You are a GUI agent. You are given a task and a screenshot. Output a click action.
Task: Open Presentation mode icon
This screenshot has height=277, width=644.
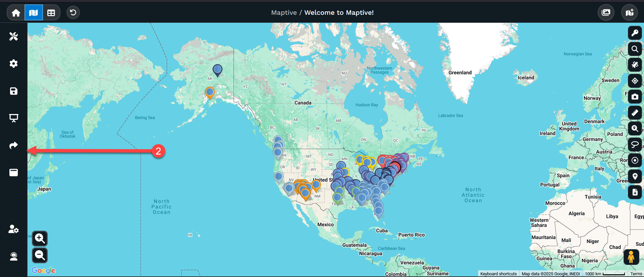[13, 118]
